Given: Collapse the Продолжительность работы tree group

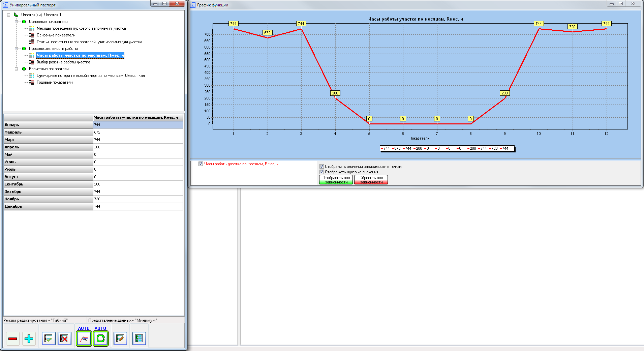Looking at the screenshot, I should tap(16, 49).
